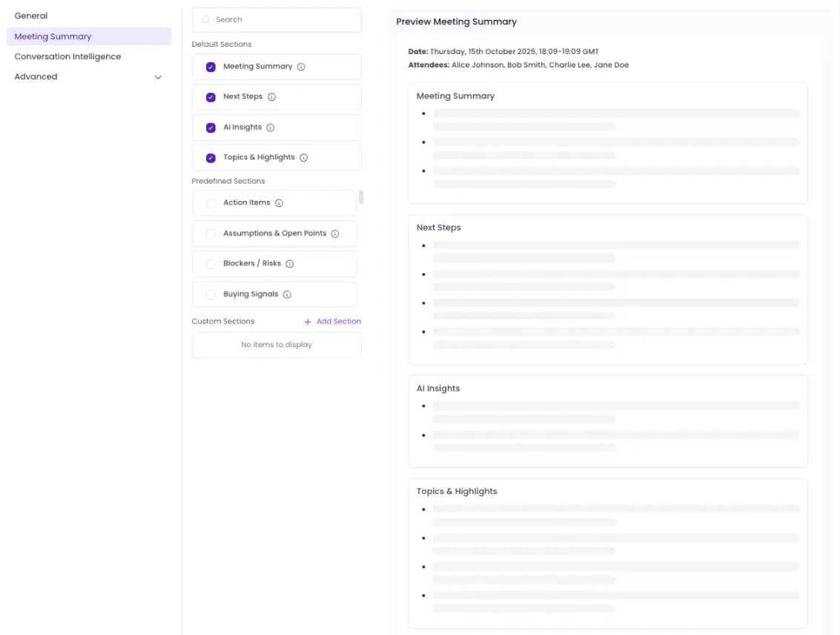Expand the Advanced menu chevron

point(158,77)
